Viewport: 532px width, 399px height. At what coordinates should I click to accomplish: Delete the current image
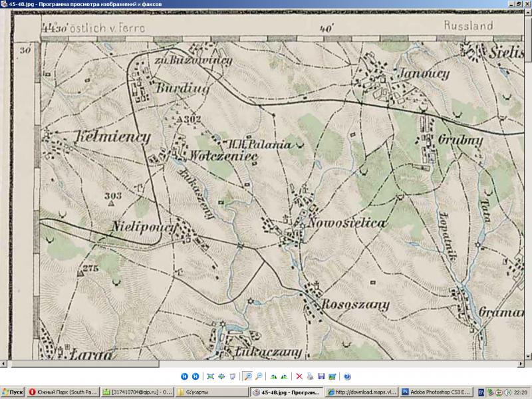pyautogui.click(x=300, y=377)
